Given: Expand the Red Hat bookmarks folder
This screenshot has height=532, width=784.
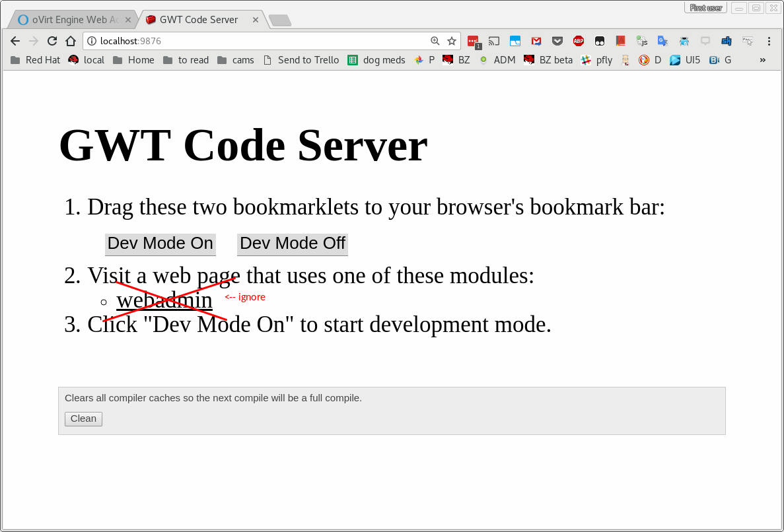Looking at the screenshot, I should (x=36, y=60).
